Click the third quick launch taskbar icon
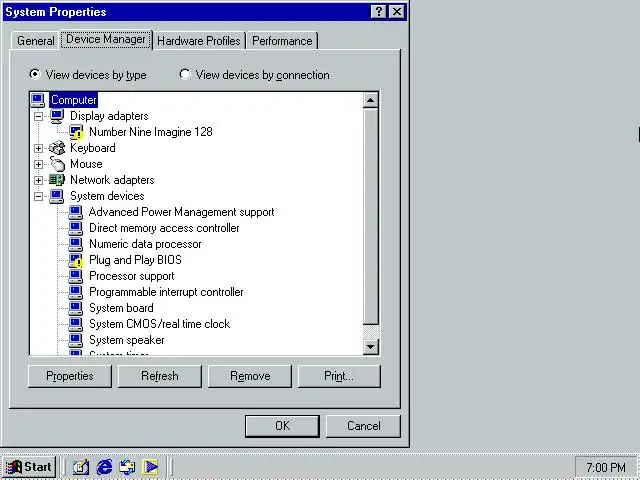This screenshot has width=640, height=480. 127,467
